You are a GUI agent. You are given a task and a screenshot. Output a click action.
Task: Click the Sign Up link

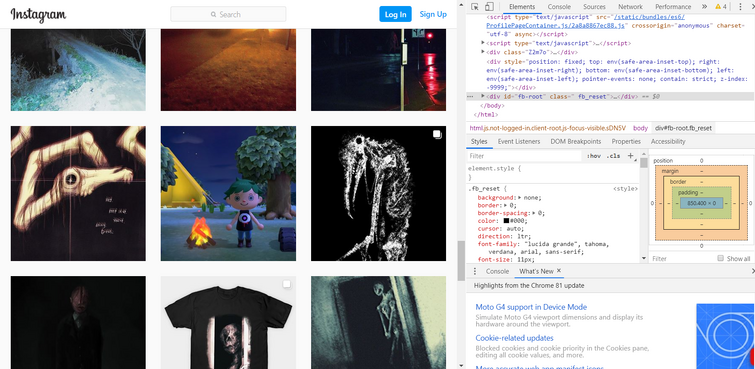click(433, 14)
